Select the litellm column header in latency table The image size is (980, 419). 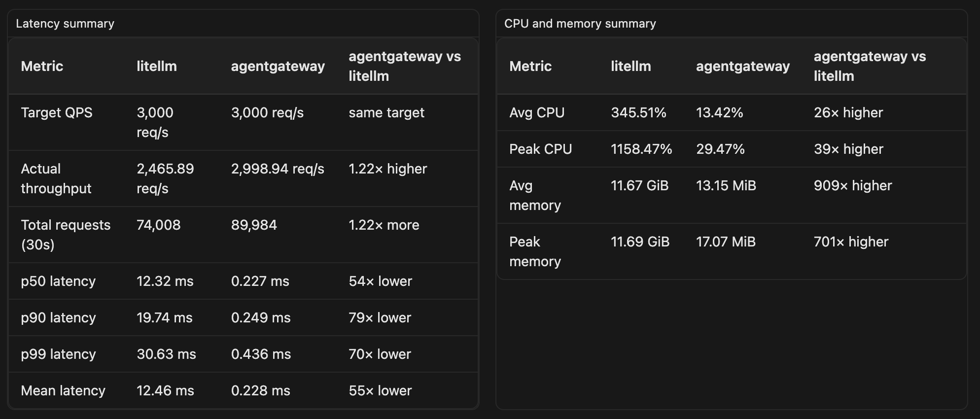[x=157, y=66]
